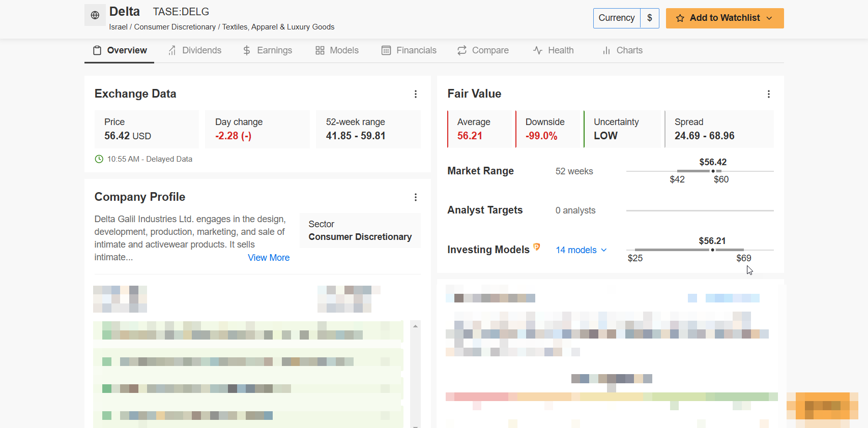Click the Investing Models range slider marker
The height and width of the screenshot is (428, 868).
pyautogui.click(x=712, y=250)
